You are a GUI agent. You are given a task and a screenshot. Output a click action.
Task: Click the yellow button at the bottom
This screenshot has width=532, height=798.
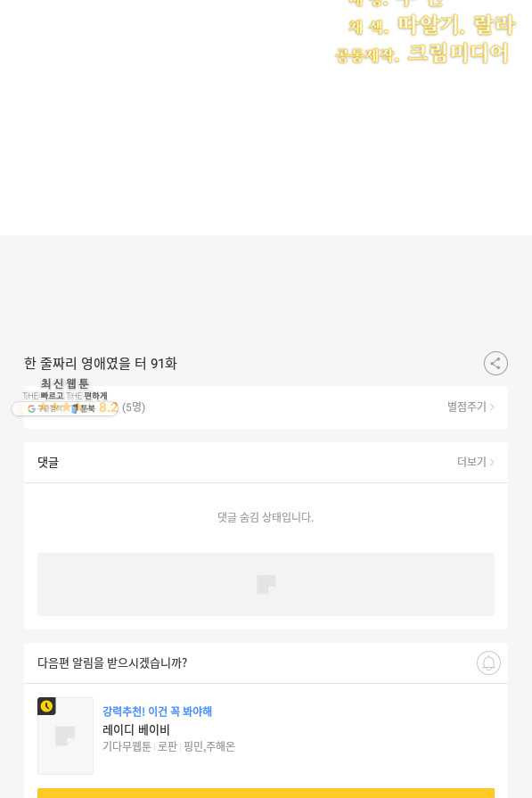(x=266, y=793)
